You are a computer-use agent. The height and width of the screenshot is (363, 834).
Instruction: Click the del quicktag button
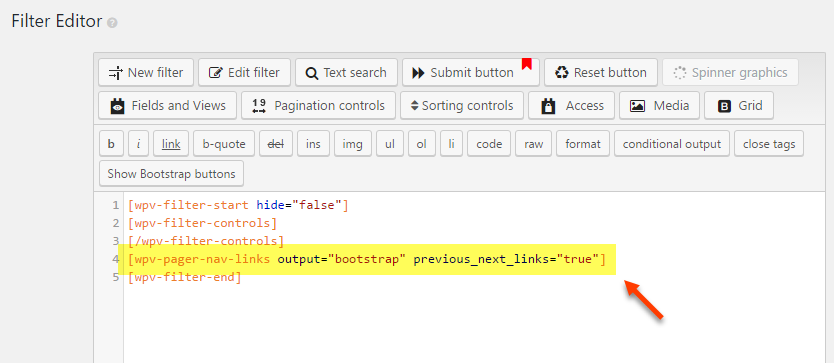(x=276, y=144)
